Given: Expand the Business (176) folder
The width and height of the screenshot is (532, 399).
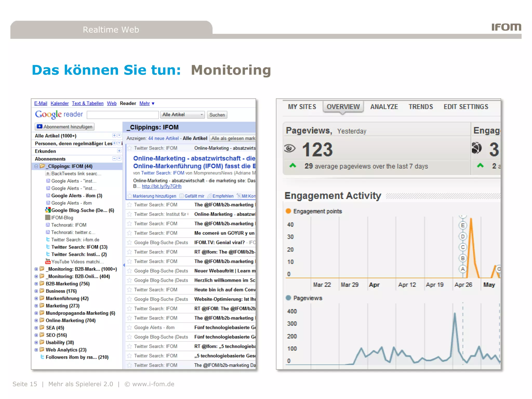Looking at the screenshot, I should tap(36, 291).
